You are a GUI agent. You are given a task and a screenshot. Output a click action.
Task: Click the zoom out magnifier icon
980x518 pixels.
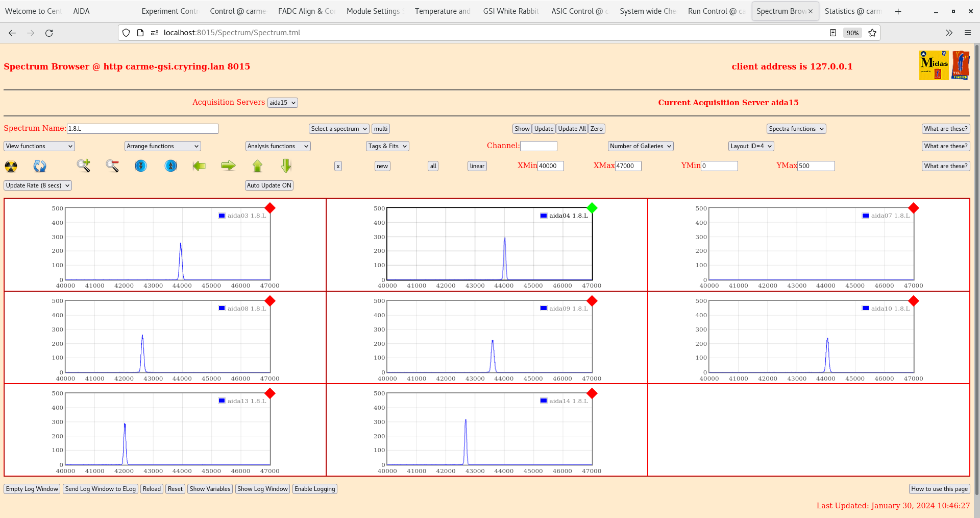pyautogui.click(x=112, y=166)
